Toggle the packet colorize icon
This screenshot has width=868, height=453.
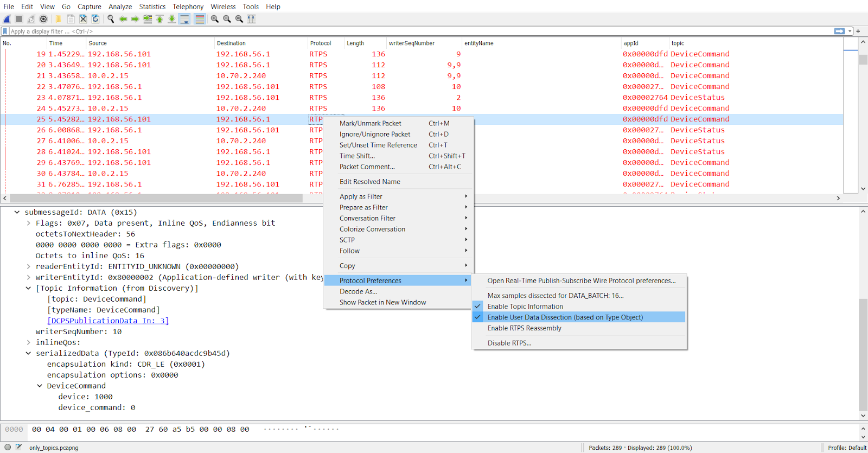(x=200, y=19)
